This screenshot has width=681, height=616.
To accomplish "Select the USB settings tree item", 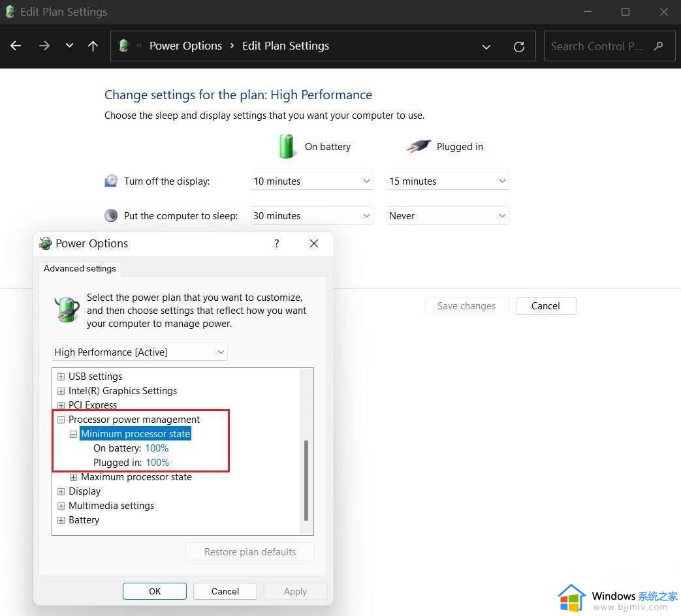I will [x=95, y=377].
